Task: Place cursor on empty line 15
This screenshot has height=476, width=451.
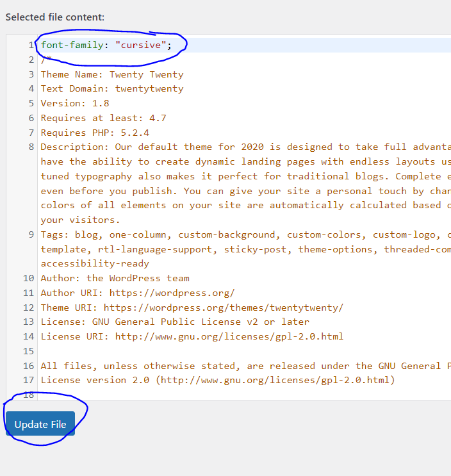Action: coord(192,351)
